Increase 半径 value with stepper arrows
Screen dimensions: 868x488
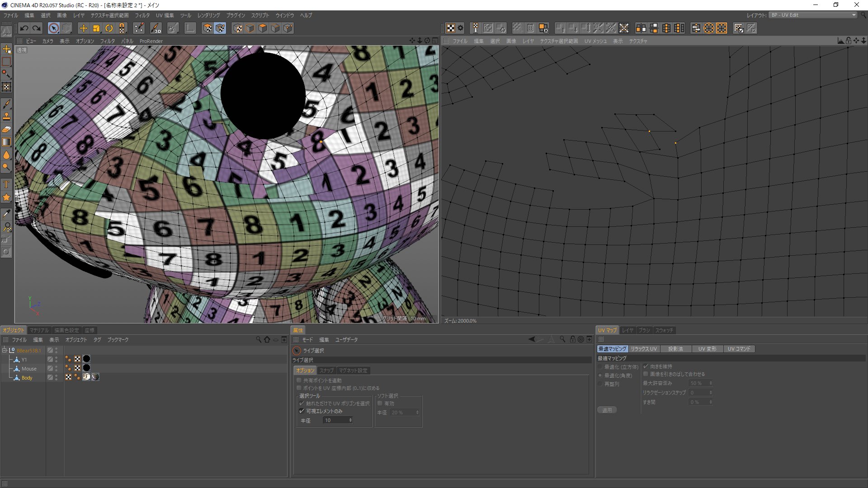[x=350, y=418]
